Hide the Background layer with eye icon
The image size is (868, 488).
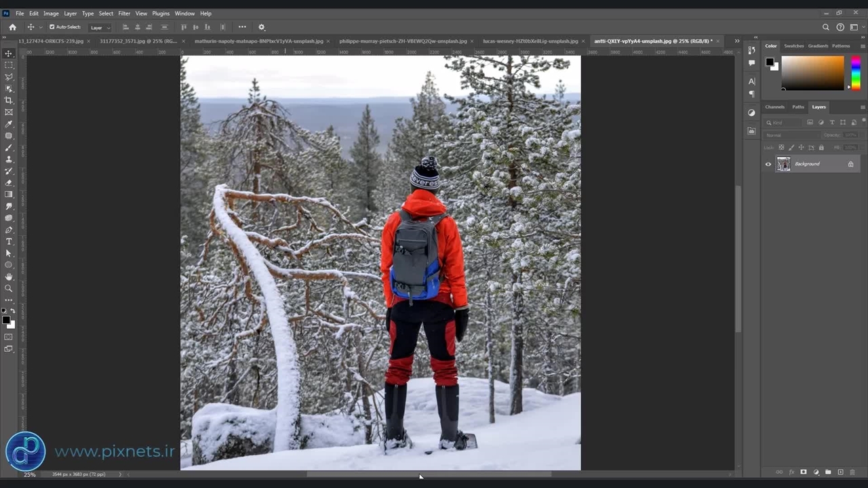(768, 164)
